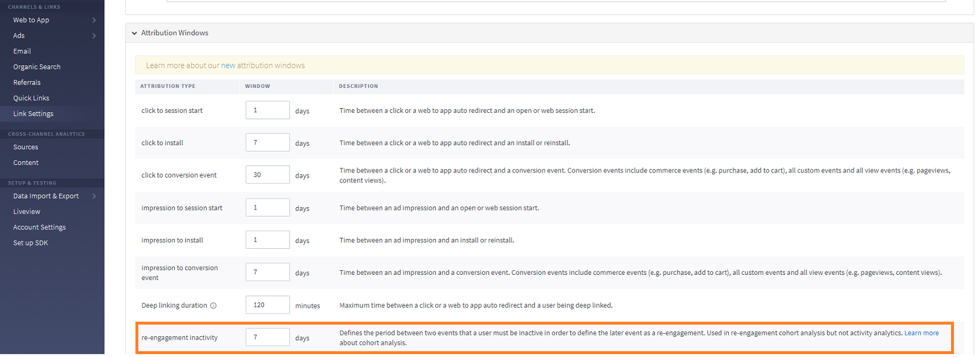This screenshot has height=357, width=980.
Task: Open the Ads sidebar item
Action: [19, 36]
